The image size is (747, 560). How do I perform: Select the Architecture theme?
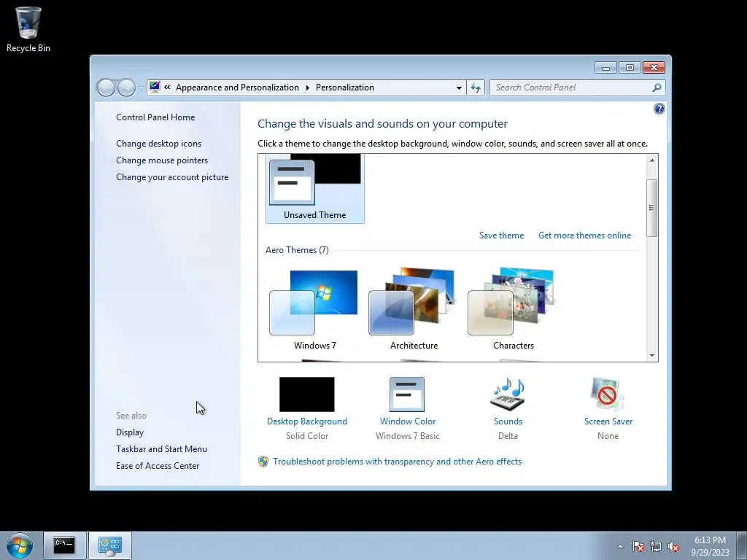414,309
